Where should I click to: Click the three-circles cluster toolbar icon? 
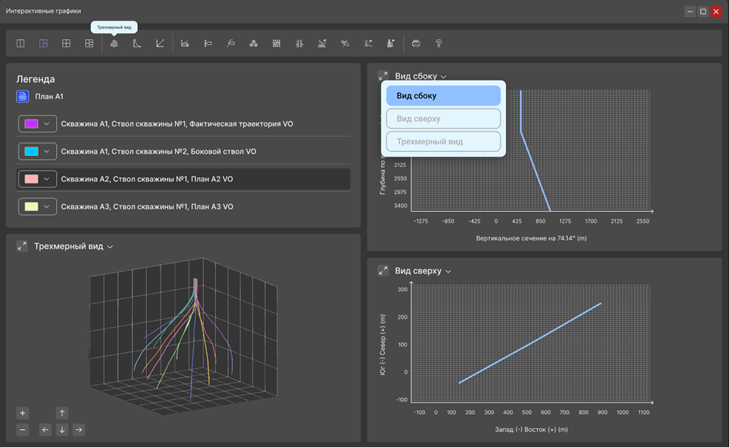253,43
